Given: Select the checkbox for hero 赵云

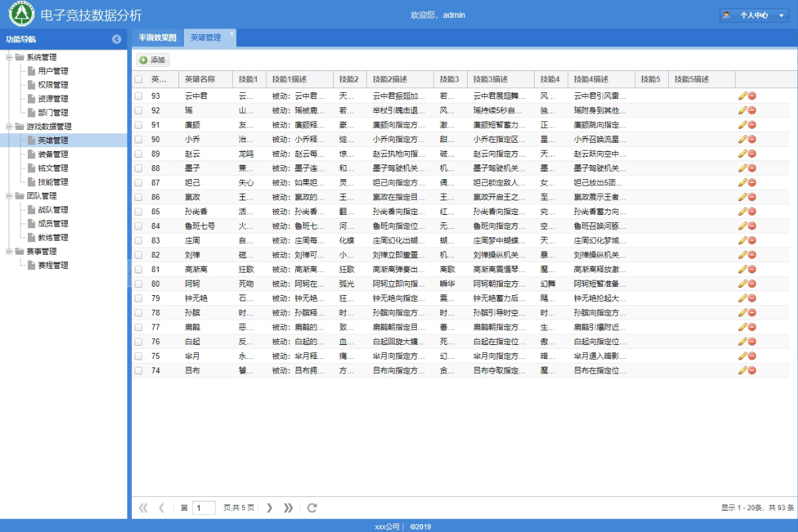Looking at the screenshot, I should pyautogui.click(x=139, y=154).
